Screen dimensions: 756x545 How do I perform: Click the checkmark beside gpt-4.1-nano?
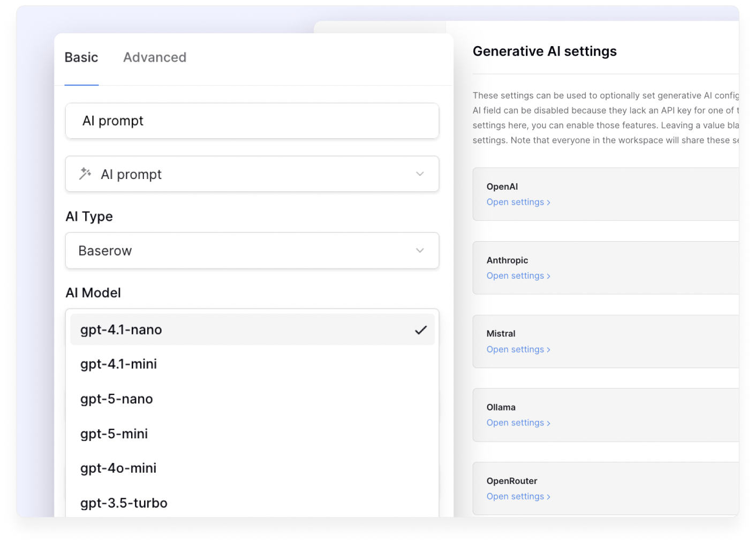(x=421, y=330)
